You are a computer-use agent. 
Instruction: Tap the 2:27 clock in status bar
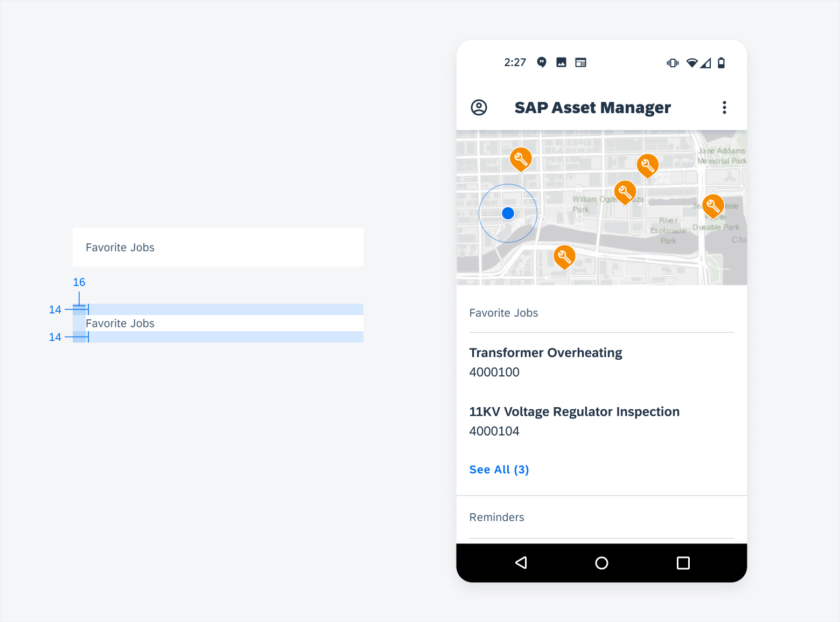515,62
